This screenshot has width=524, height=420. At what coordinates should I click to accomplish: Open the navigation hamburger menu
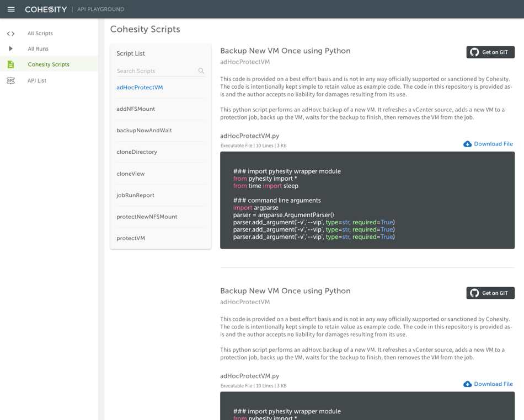(x=10, y=9)
